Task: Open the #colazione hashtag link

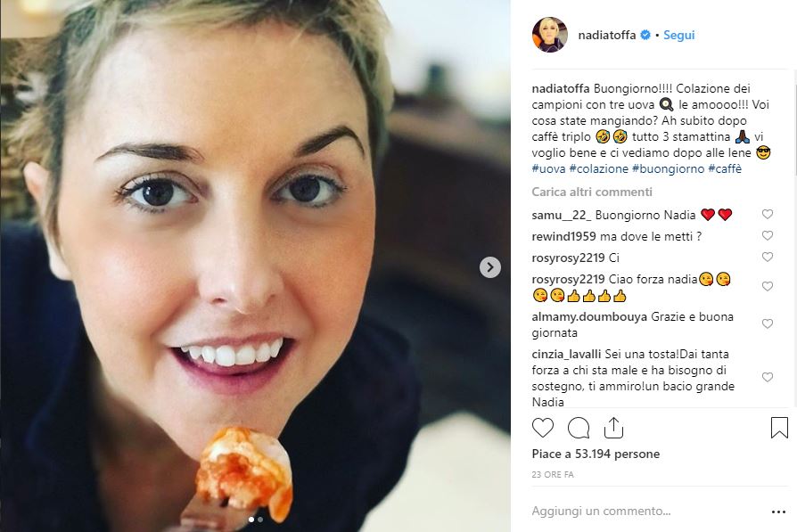Action: [598, 168]
